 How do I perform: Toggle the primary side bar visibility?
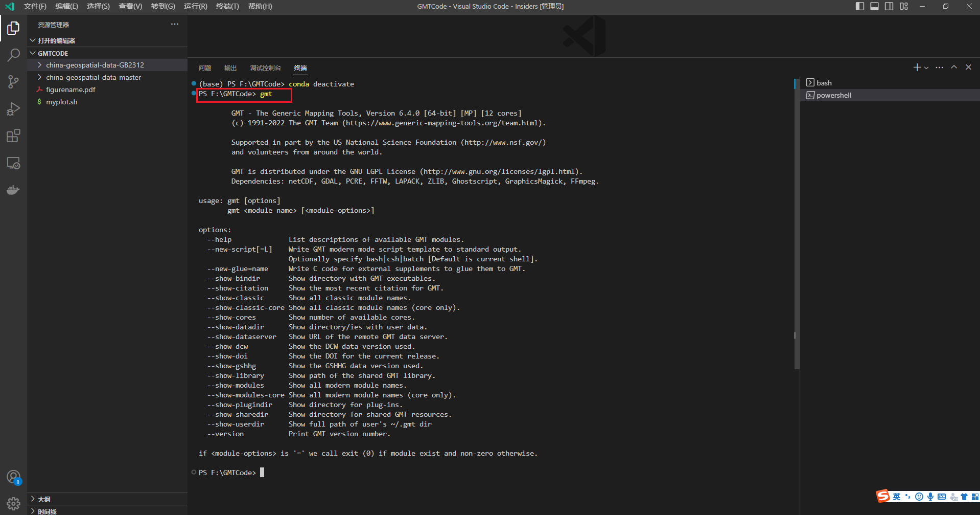860,6
